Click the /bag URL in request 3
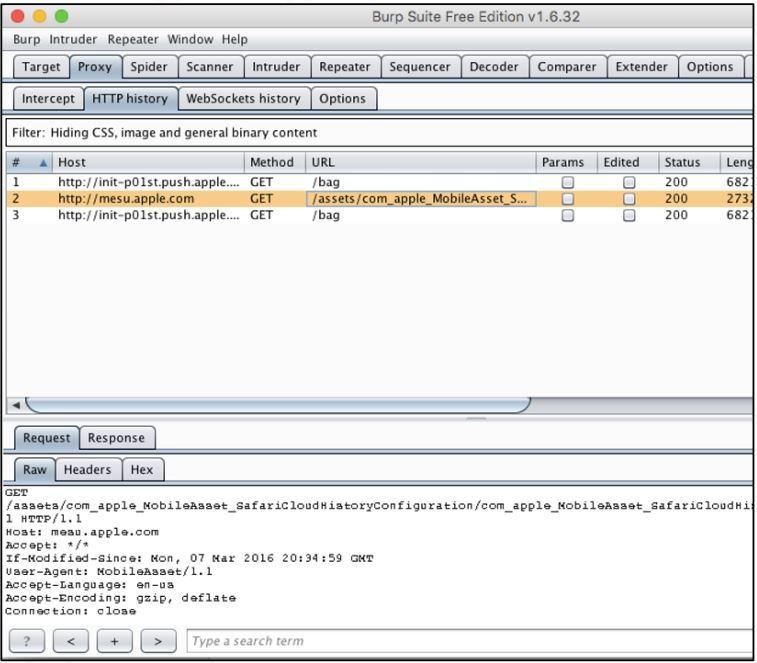 click(x=326, y=215)
